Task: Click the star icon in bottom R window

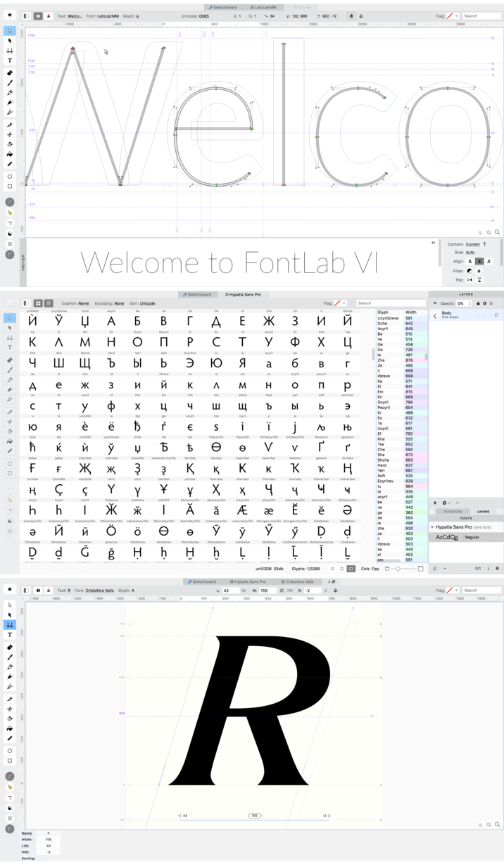Action: pos(10,588)
